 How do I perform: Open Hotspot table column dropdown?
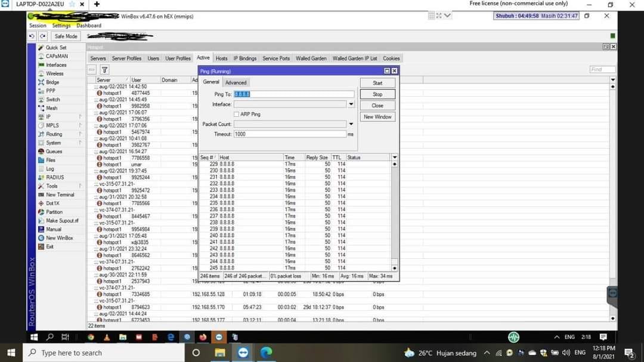click(x=613, y=80)
